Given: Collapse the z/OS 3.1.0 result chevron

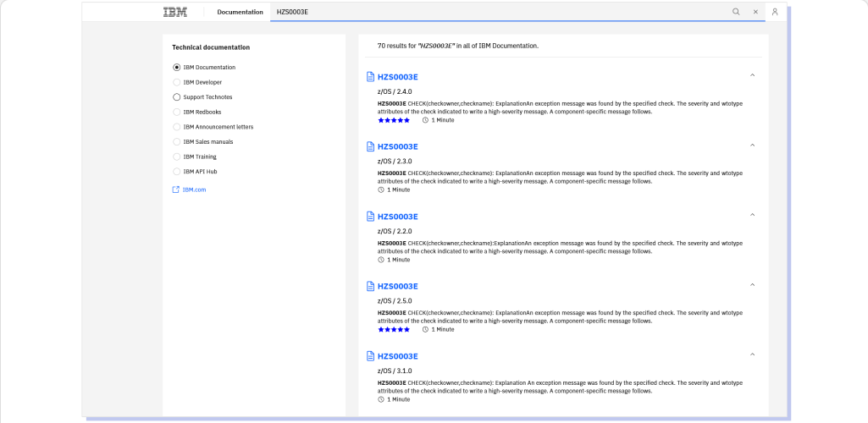Looking at the screenshot, I should click(752, 354).
